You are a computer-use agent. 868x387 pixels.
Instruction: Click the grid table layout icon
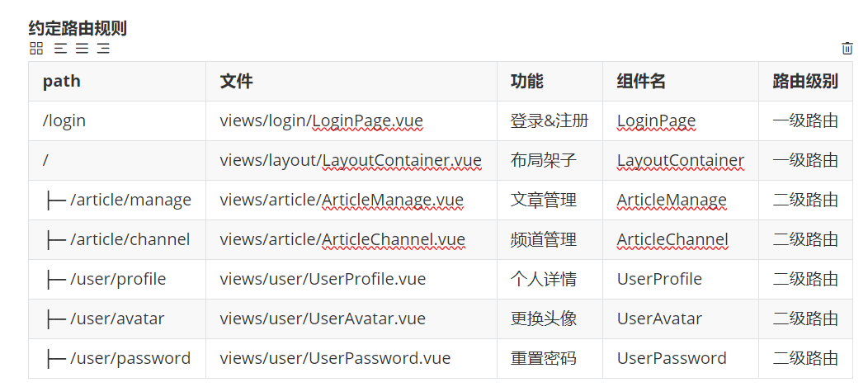[36, 48]
